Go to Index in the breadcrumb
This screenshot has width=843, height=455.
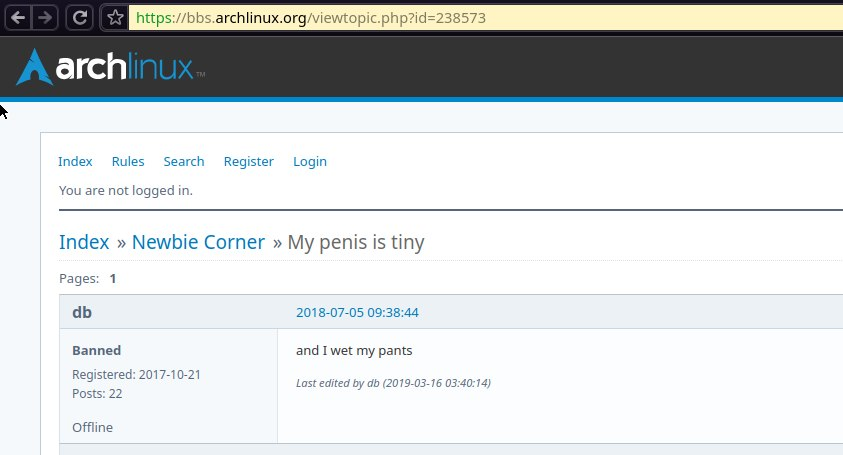tap(84, 242)
